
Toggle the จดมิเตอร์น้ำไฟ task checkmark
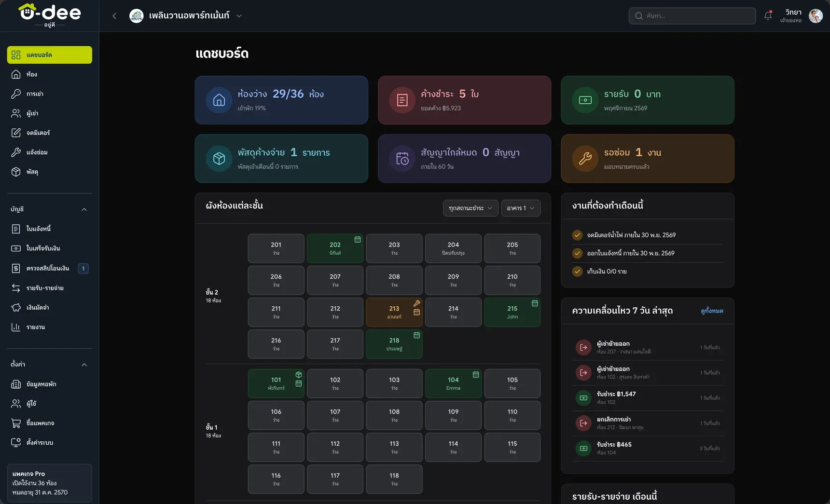(x=577, y=235)
